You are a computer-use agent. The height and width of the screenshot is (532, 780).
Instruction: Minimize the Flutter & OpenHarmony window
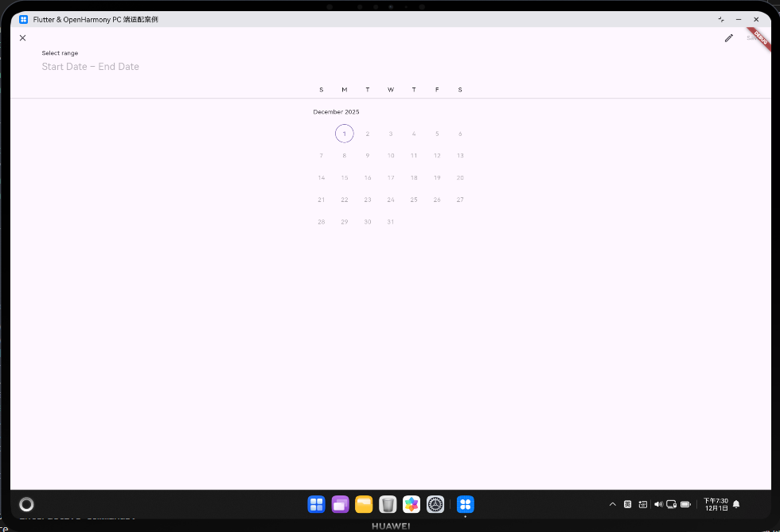739,19
